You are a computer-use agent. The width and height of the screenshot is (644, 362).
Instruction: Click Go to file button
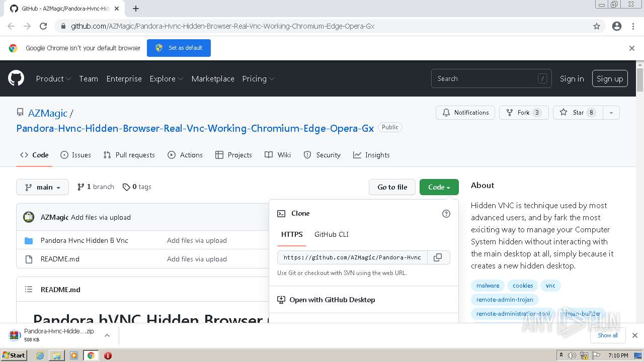point(392,187)
